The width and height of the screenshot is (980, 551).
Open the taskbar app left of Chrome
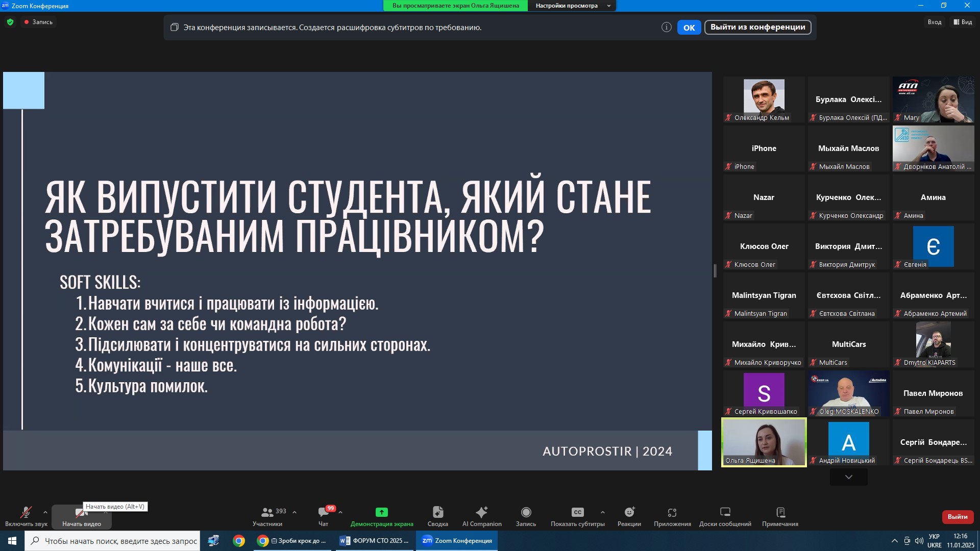pos(213,541)
